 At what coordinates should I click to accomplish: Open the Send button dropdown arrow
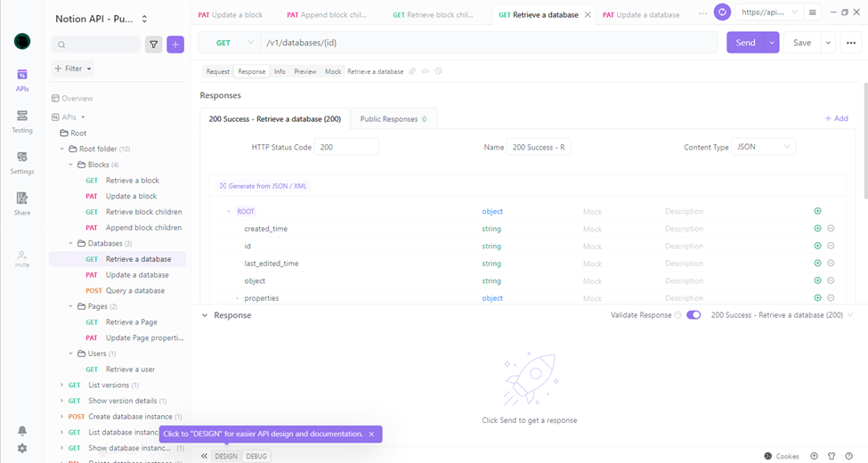(772, 43)
